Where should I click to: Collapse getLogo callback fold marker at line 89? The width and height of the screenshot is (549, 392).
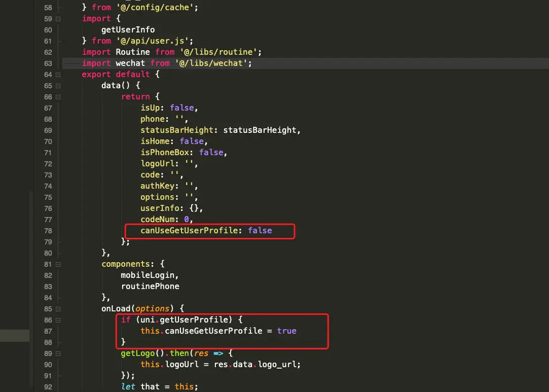pos(58,354)
